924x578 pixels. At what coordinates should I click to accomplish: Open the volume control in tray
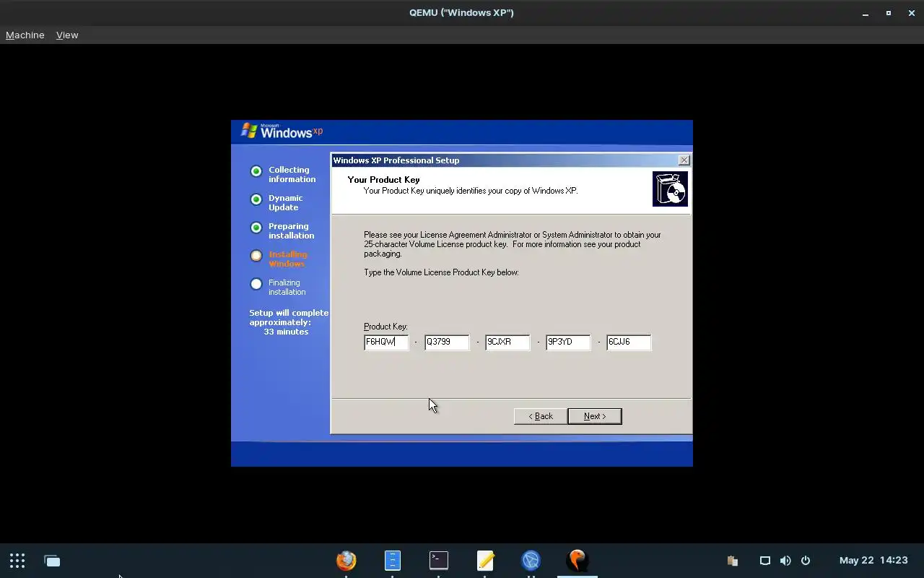[x=785, y=561]
